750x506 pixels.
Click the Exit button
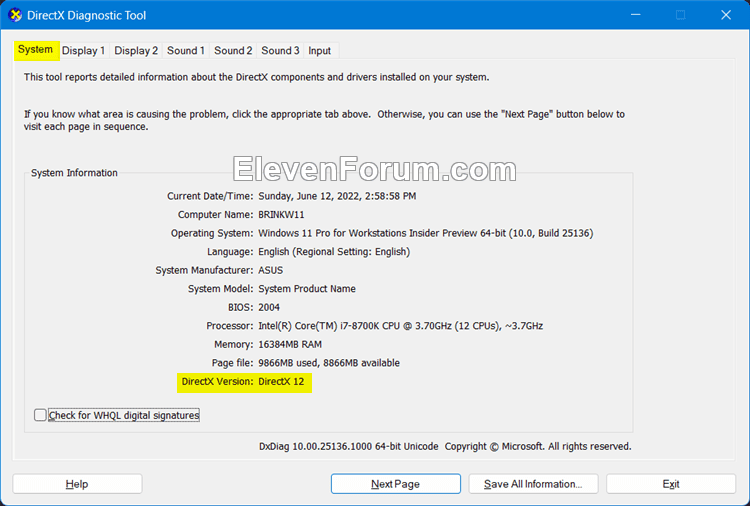click(x=671, y=484)
